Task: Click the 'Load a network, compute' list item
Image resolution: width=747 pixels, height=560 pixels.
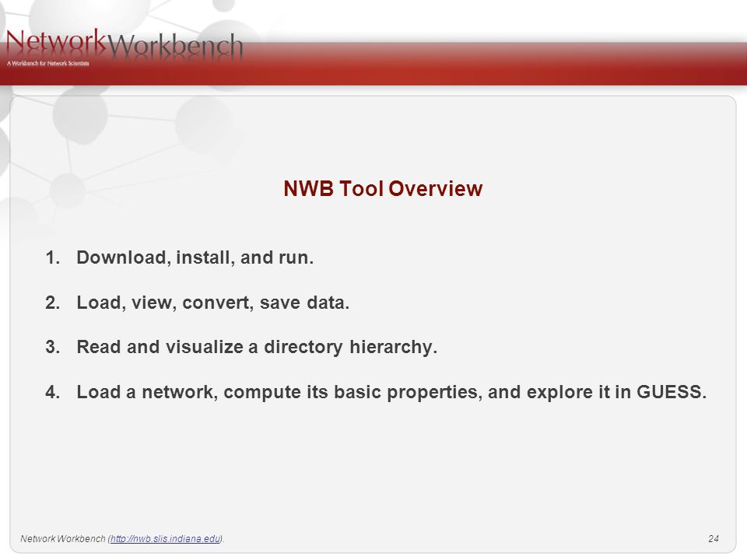Action: [391, 392]
